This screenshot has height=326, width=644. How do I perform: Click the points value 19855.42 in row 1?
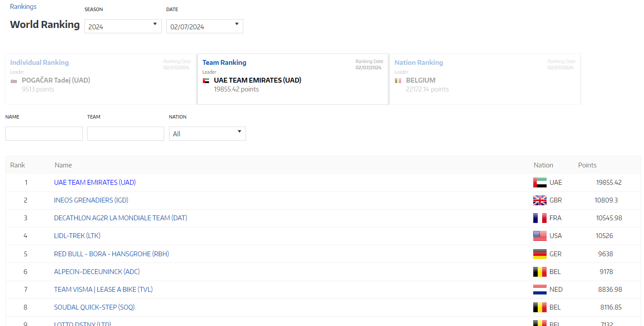click(609, 183)
